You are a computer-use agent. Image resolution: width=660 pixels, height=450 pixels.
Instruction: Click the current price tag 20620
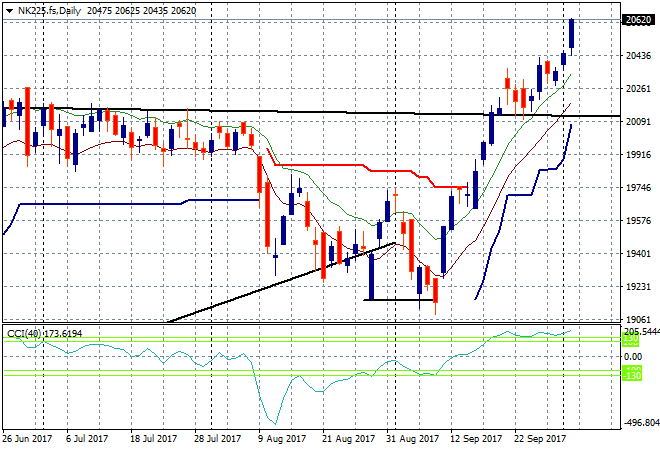[x=638, y=20]
